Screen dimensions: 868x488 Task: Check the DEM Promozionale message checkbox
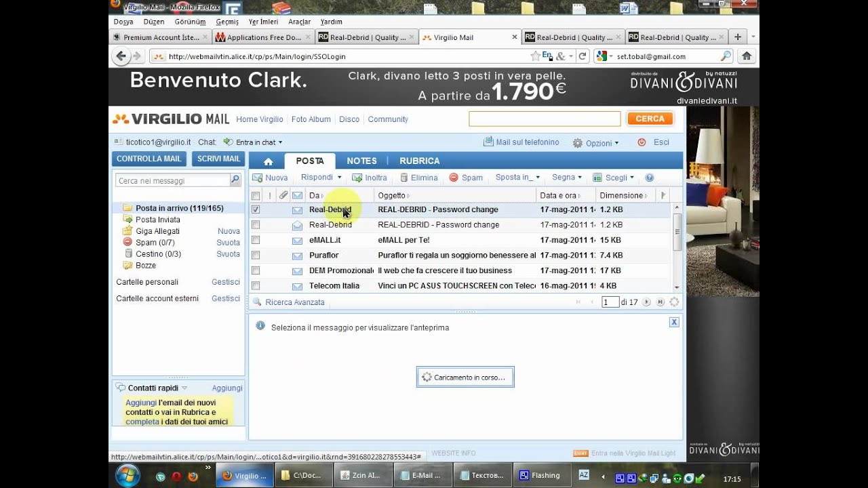coord(256,270)
